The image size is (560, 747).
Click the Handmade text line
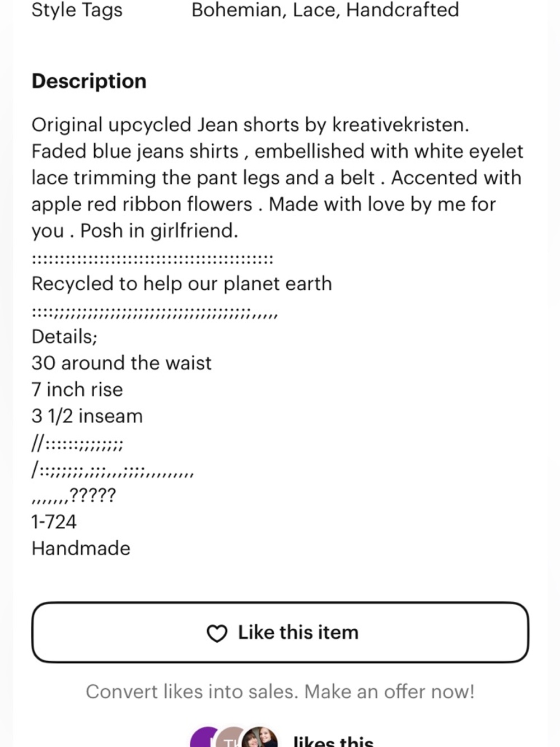(81, 548)
